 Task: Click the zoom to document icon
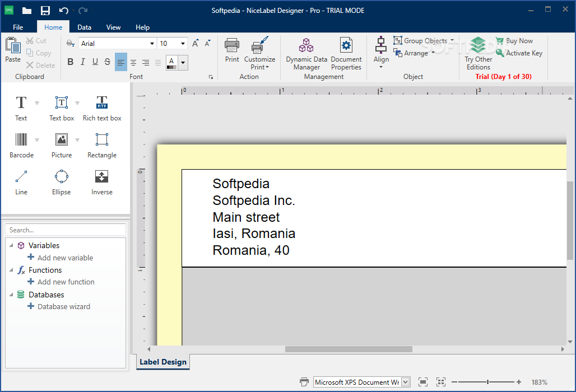click(423, 382)
